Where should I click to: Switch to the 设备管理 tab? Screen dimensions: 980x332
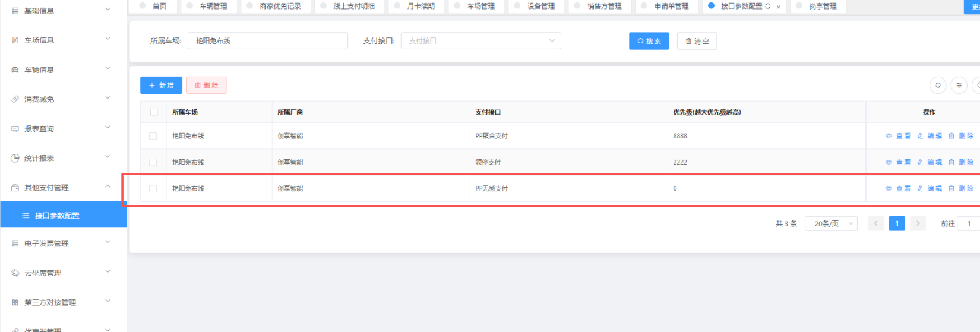[x=535, y=6]
